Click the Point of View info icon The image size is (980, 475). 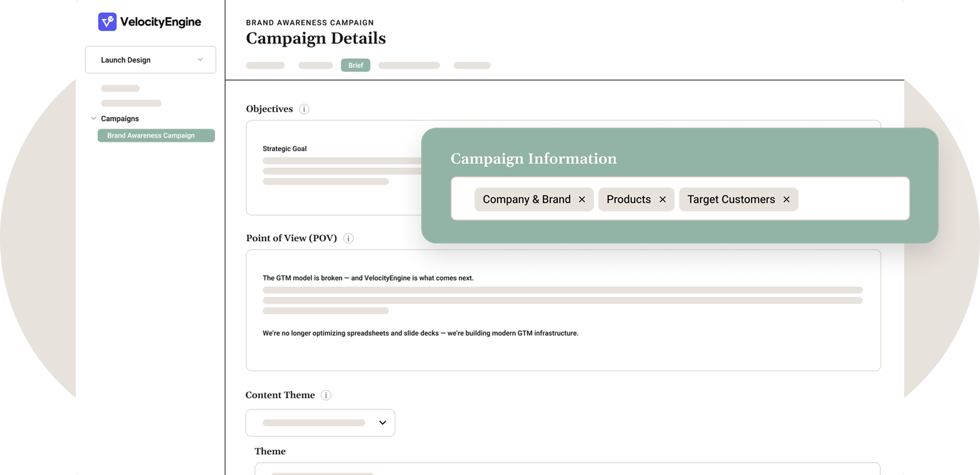348,238
